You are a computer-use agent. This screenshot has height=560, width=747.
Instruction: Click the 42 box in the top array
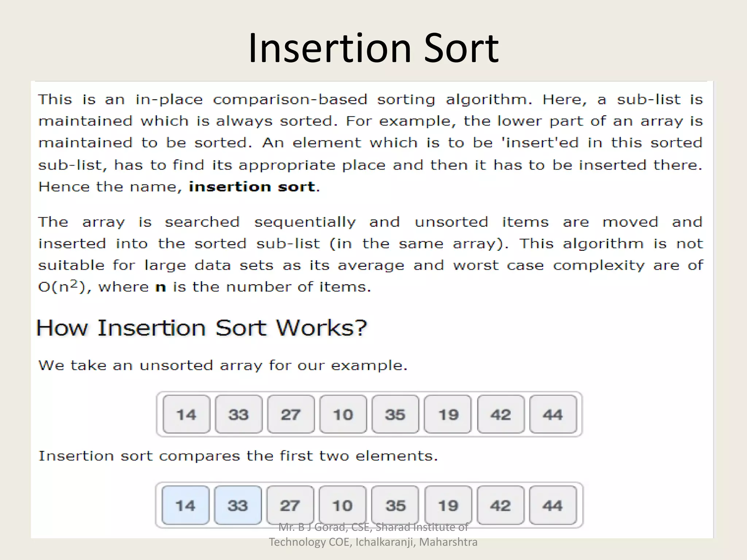[500, 414]
